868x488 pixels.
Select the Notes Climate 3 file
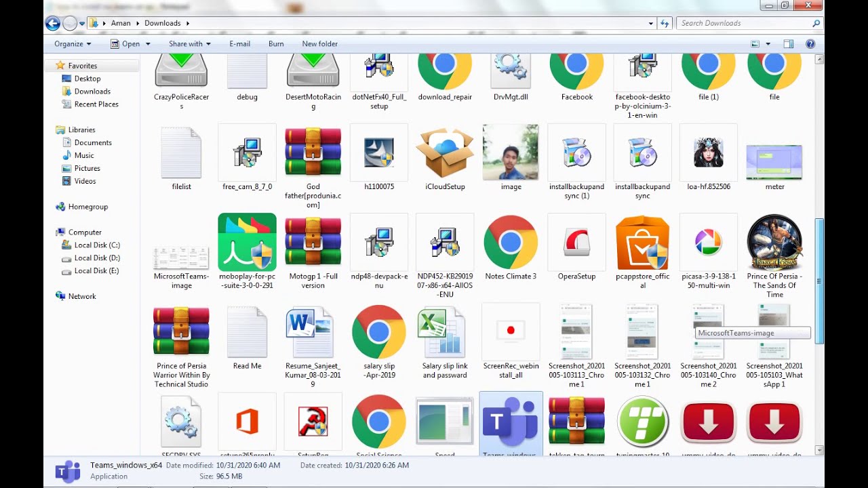(511, 242)
